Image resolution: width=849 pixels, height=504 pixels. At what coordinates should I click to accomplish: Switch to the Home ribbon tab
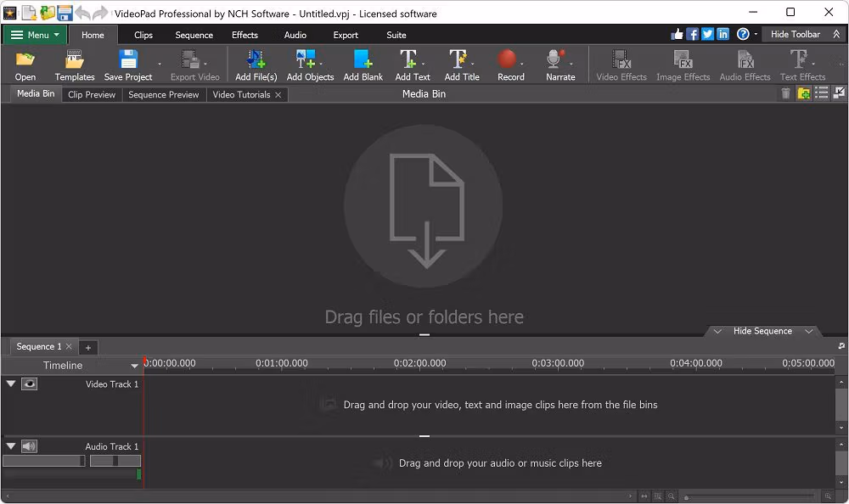point(93,35)
